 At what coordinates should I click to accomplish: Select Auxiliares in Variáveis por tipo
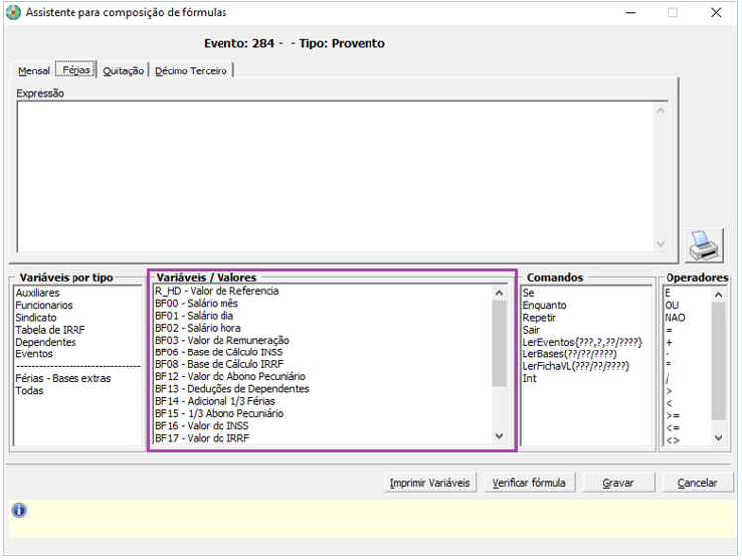pyautogui.click(x=38, y=293)
